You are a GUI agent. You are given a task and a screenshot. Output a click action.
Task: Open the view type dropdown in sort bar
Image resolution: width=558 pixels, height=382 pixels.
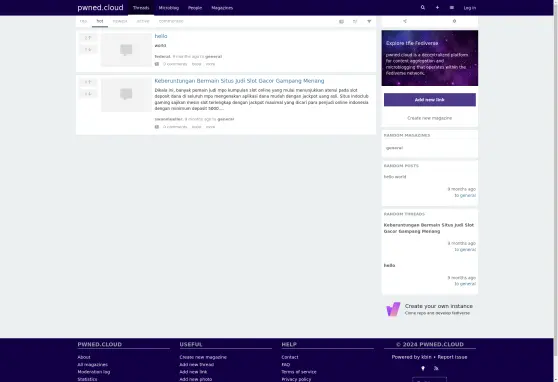point(341,21)
